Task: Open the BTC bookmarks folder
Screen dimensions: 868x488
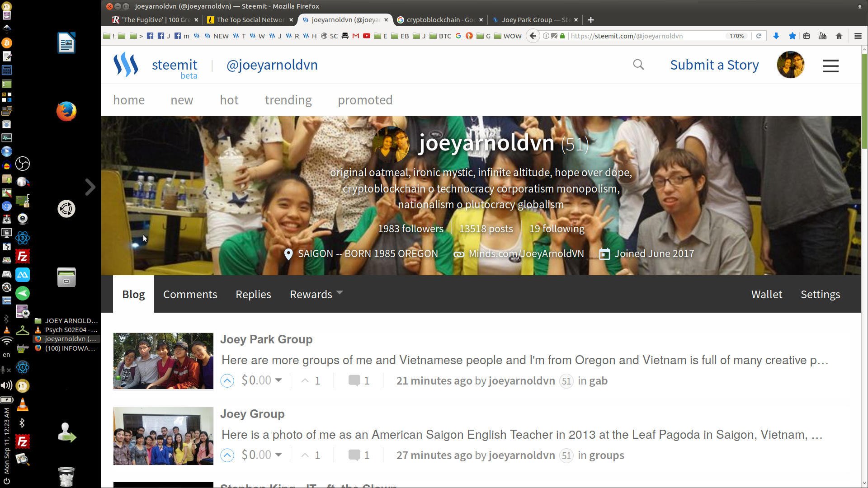Action: click(x=440, y=36)
